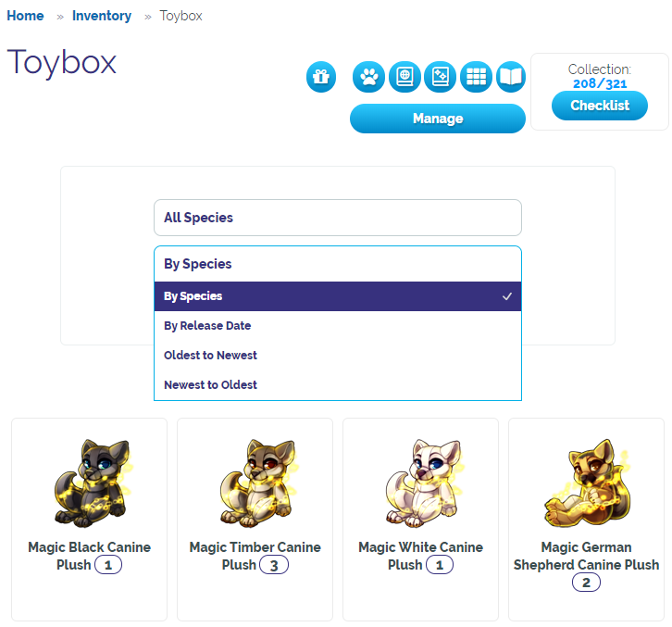
Task: Click the paw print icon
Action: click(368, 77)
